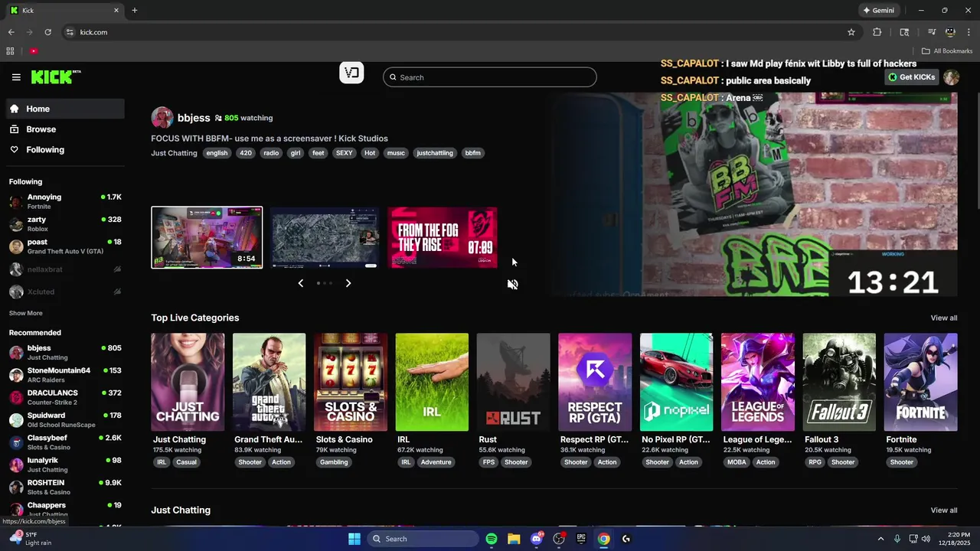980x551 pixels.
Task: Click View all for Top Live Categories
Action: (943, 318)
